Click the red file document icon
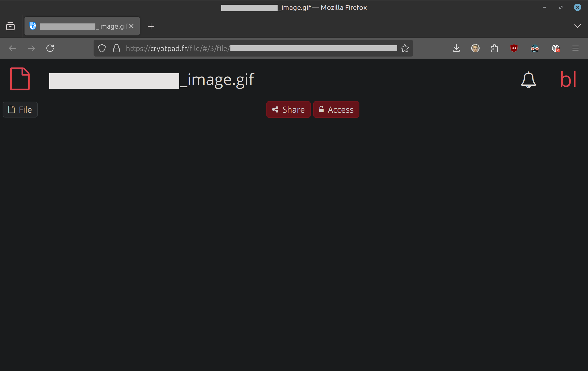Image resolution: width=588 pixels, height=371 pixels. pos(20,79)
